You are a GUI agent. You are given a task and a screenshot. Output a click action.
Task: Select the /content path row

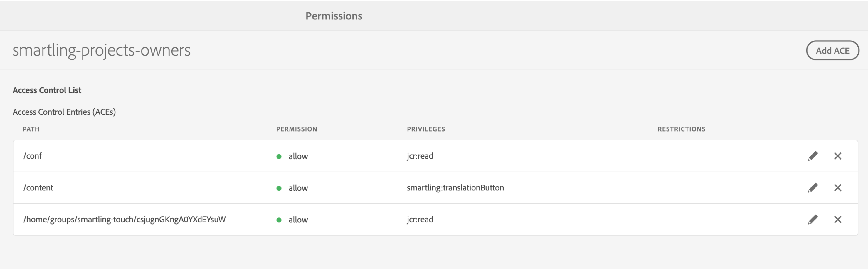435,188
